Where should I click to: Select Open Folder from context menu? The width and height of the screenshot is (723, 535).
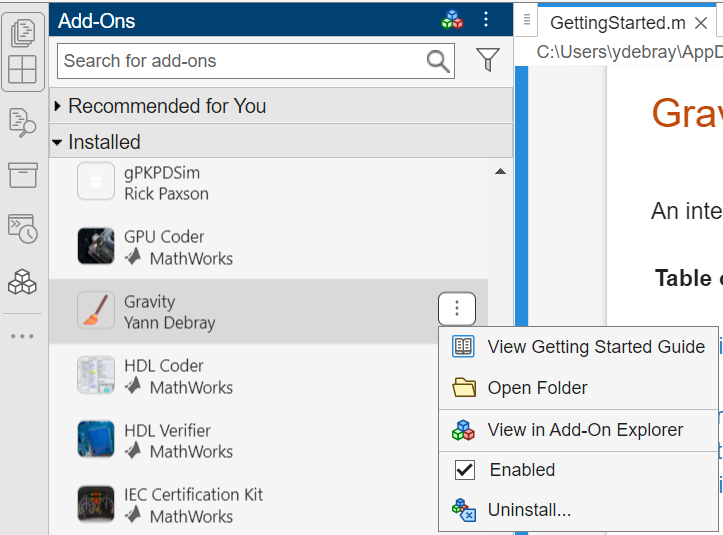tap(537, 388)
